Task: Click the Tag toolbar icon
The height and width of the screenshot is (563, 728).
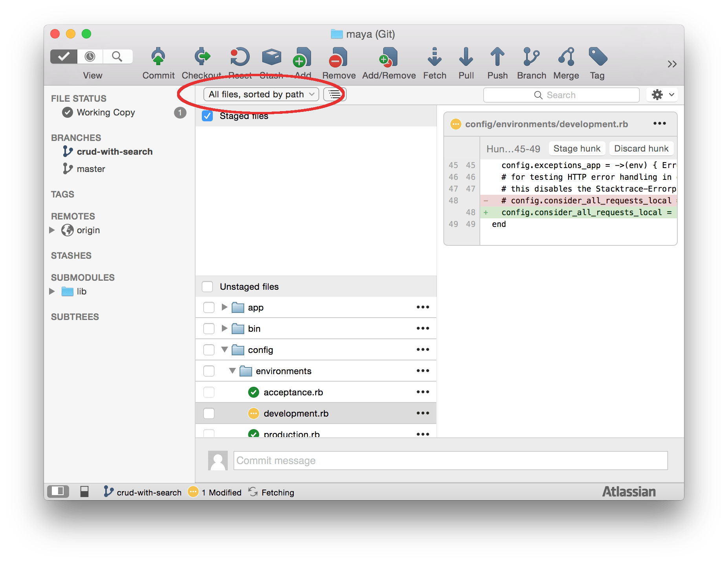Action: [x=597, y=58]
